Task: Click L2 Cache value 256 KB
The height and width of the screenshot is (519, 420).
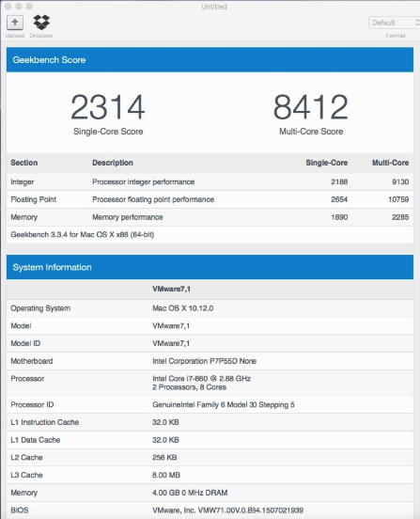Action: pos(164,458)
